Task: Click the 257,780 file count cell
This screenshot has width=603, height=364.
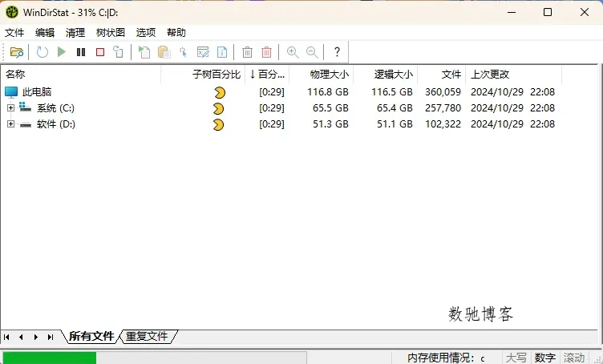Action: pos(443,108)
